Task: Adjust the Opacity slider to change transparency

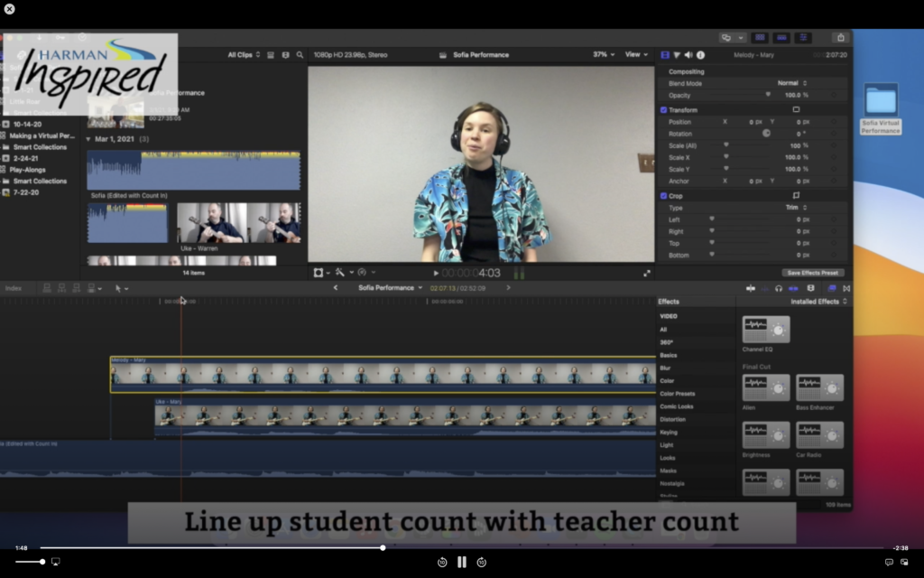Action: click(x=769, y=95)
